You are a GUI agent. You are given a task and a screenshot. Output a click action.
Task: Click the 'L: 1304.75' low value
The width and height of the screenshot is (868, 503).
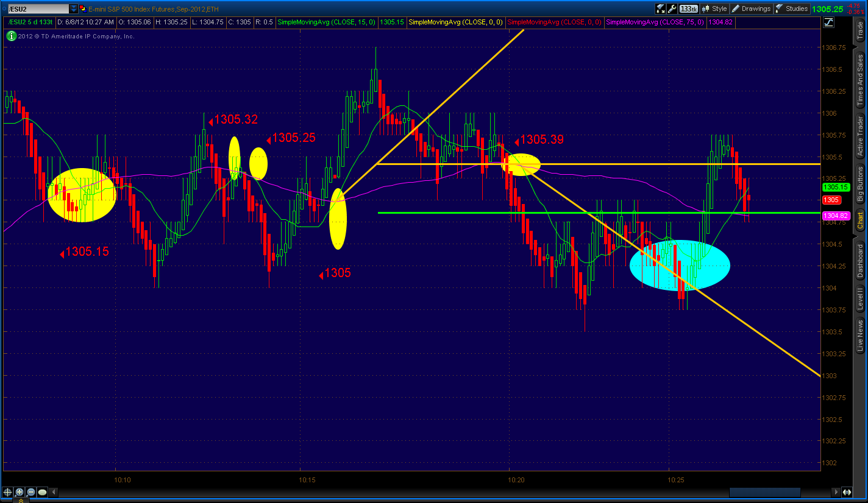(x=208, y=22)
